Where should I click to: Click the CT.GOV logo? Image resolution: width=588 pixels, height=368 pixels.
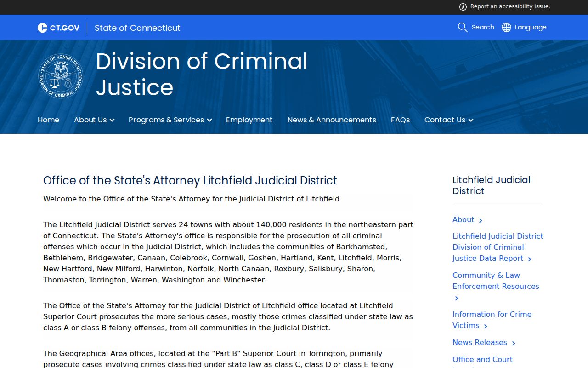[x=58, y=28]
